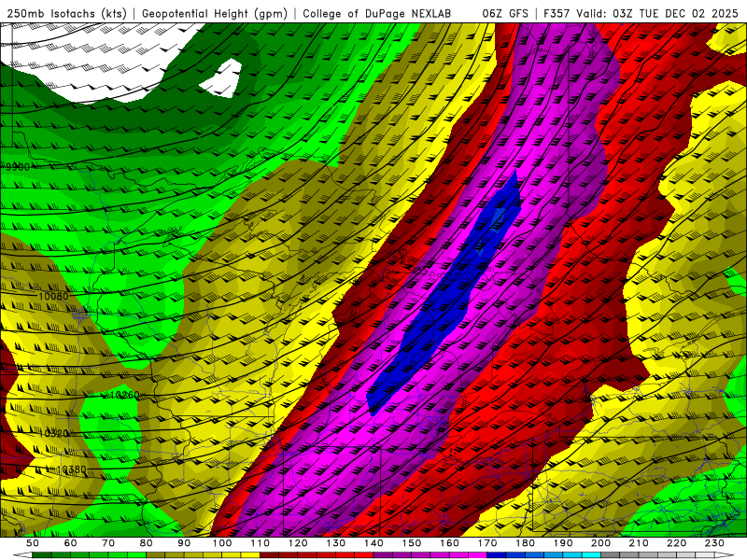
Task: Click the dark blue legend swatch right of 170
Action: pyautogui.click(x=497, y=555)
